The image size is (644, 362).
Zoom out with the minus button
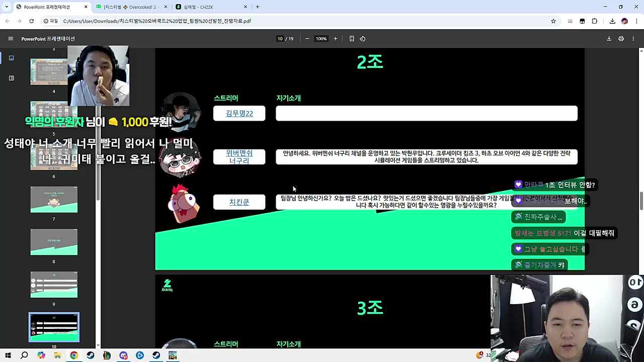point(307,39)
